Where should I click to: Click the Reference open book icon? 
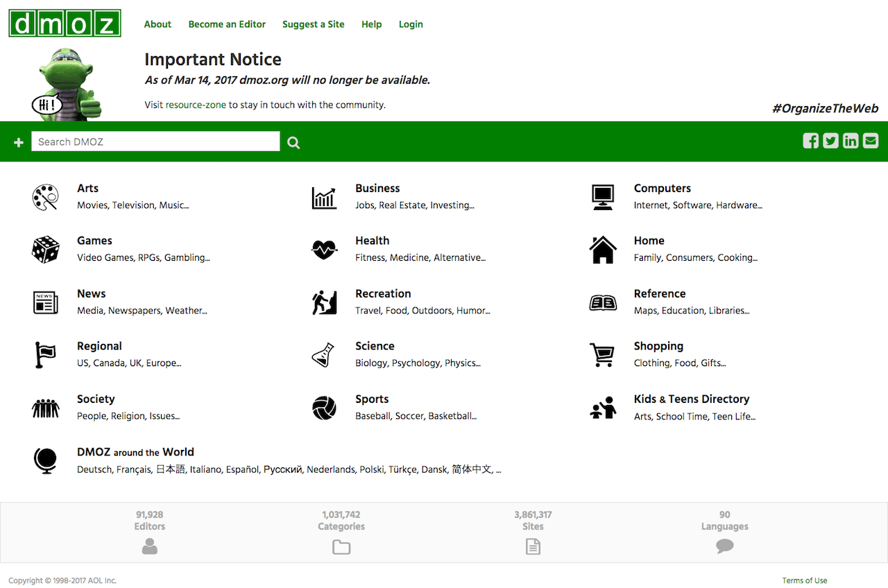click(x=603, y=303)
